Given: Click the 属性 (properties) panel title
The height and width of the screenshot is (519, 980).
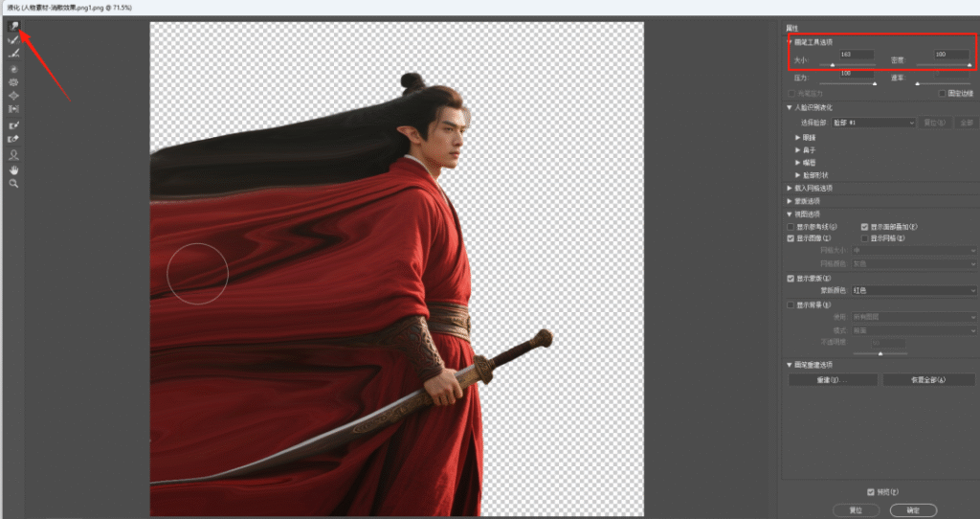Looking at the screenshot, I should point(791,28).
